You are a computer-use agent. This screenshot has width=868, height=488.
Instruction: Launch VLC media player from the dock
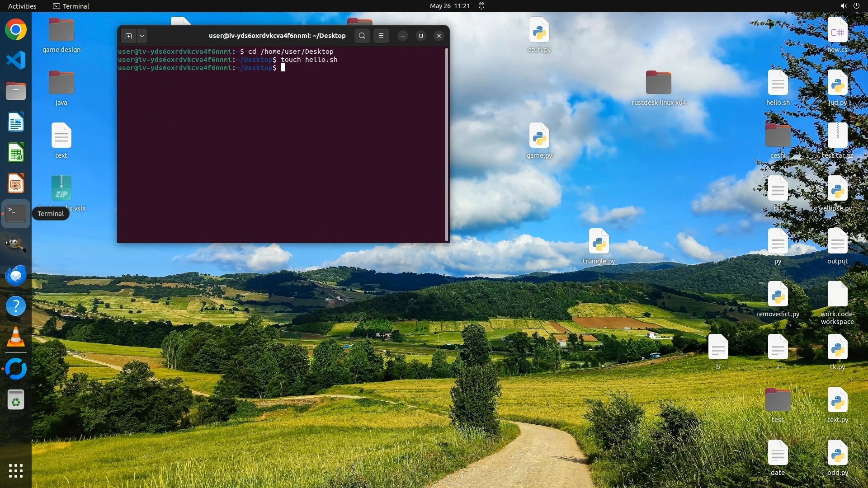(16, 337)
